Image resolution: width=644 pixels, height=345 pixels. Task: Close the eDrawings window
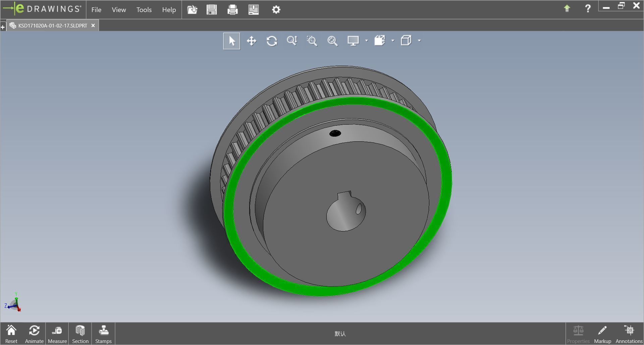click(x=636, y=6)
